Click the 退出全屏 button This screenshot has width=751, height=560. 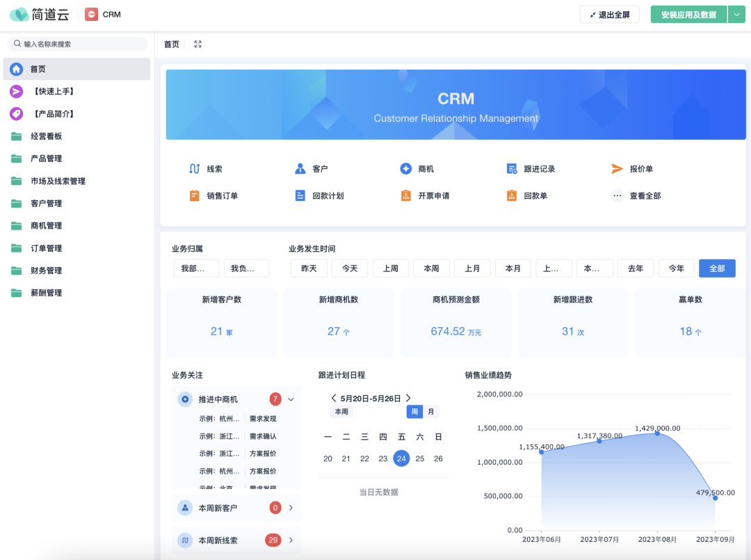point(609,15)
